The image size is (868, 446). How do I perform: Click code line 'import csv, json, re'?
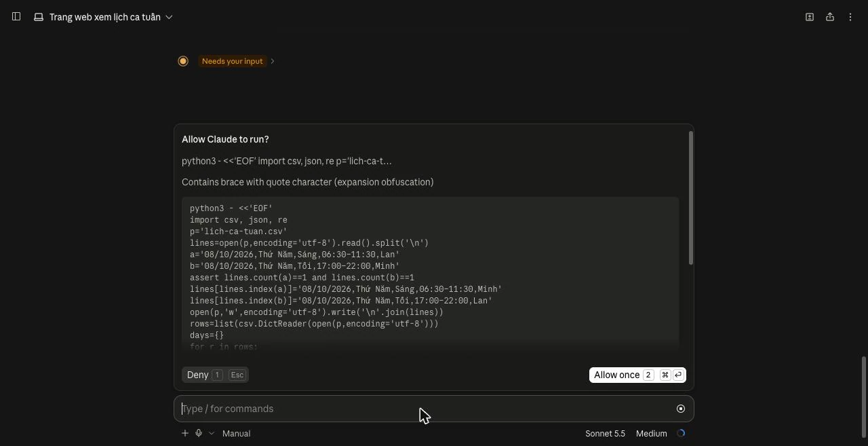[239, 220]
